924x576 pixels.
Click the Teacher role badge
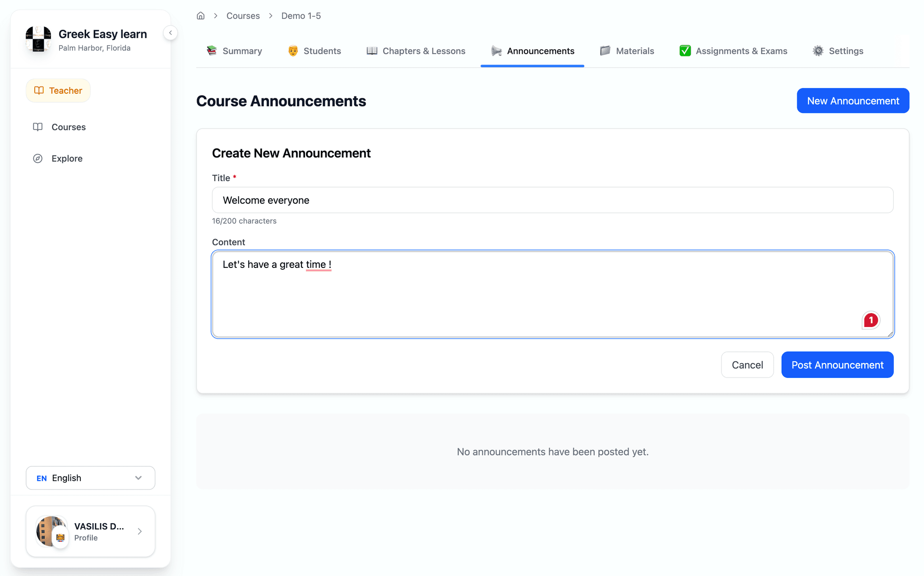click(x=58, y=91)
